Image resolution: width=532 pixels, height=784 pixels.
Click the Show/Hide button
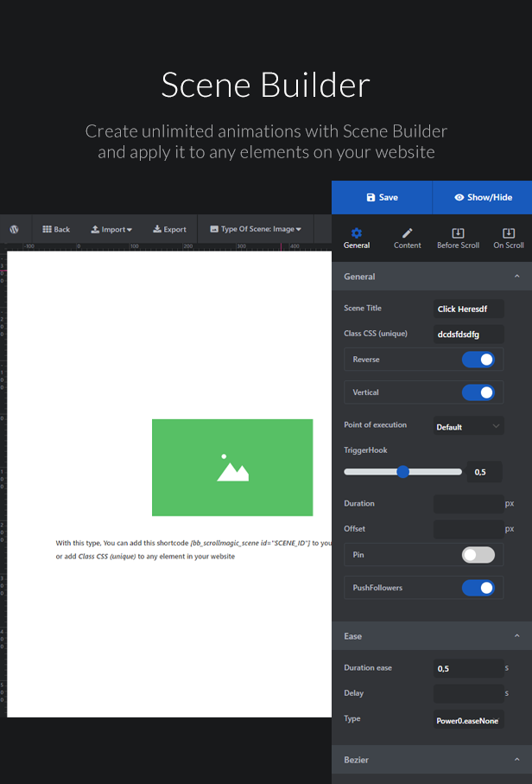point(483,197)
